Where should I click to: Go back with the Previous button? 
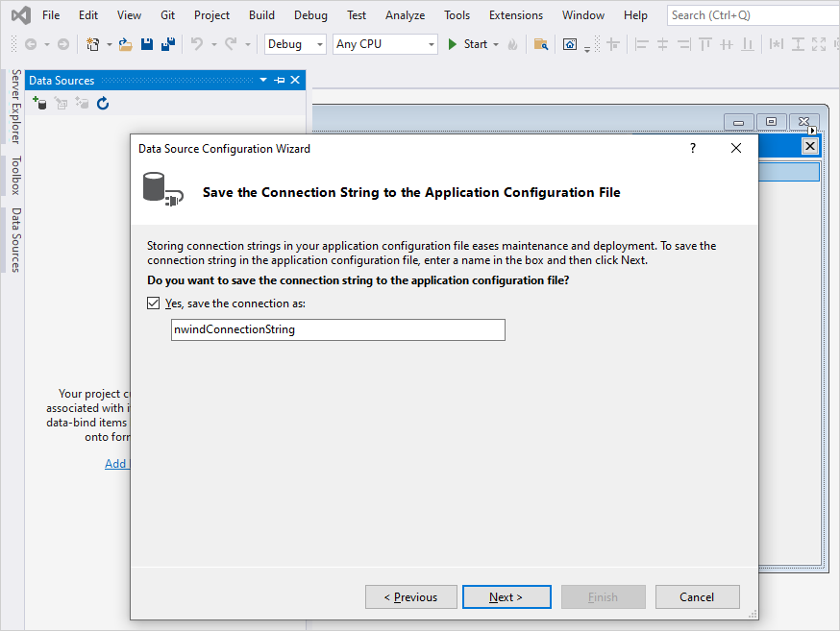coord(410,596)
